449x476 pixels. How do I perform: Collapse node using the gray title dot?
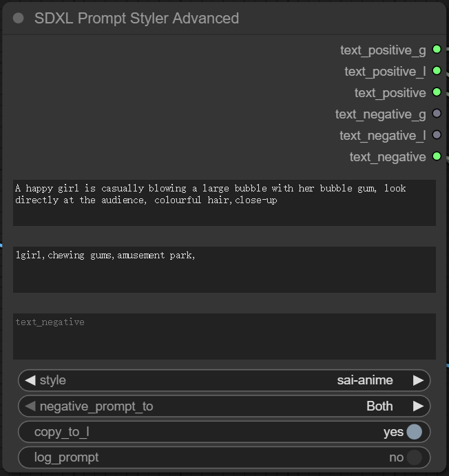coord(19,19)
